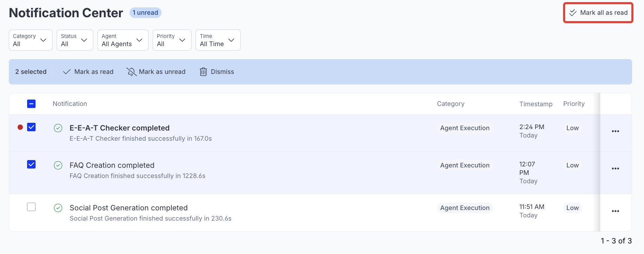The image size is (644, 254).
Task: Click the unread red dot on E-E-A-T row
Action: point(20,127)
